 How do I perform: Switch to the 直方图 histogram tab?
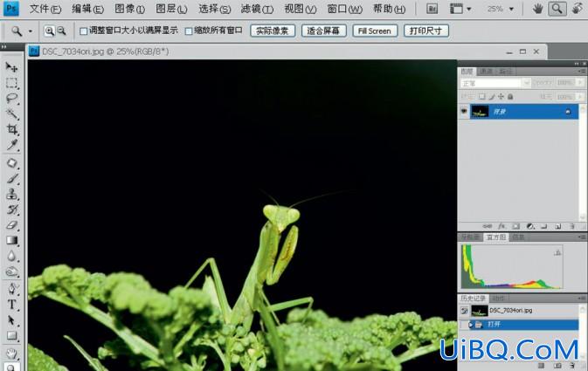click(x=496, y=237)
